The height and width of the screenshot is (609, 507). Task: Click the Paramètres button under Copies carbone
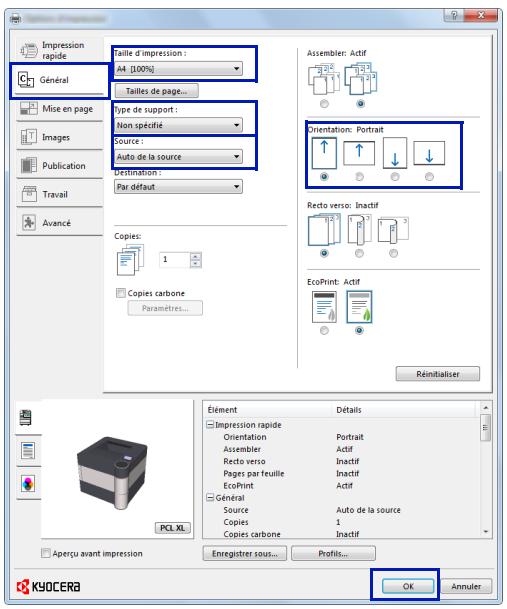(165, 308)
